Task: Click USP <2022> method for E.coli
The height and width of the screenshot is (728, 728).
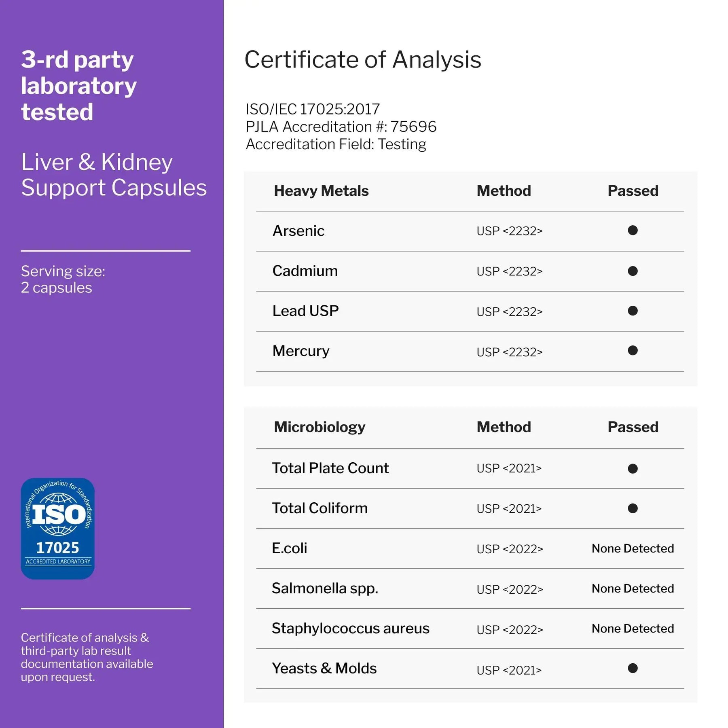Action: (x=509, y=549)
